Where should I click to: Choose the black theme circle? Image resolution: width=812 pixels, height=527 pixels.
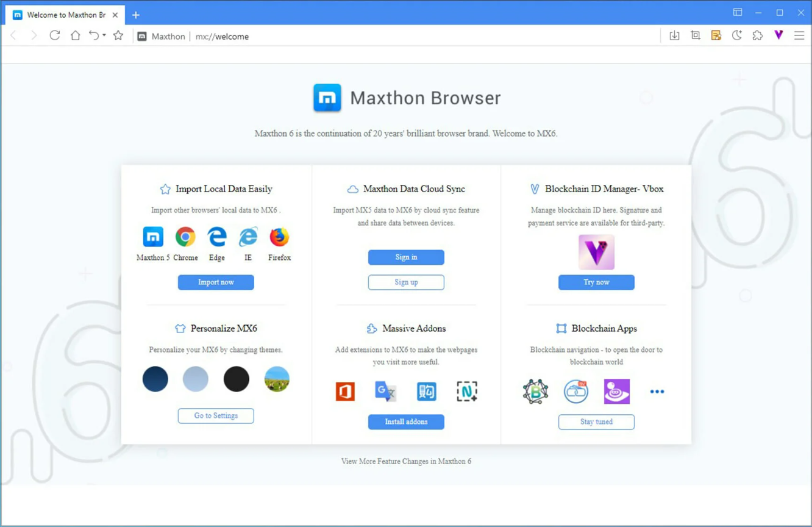237,379
